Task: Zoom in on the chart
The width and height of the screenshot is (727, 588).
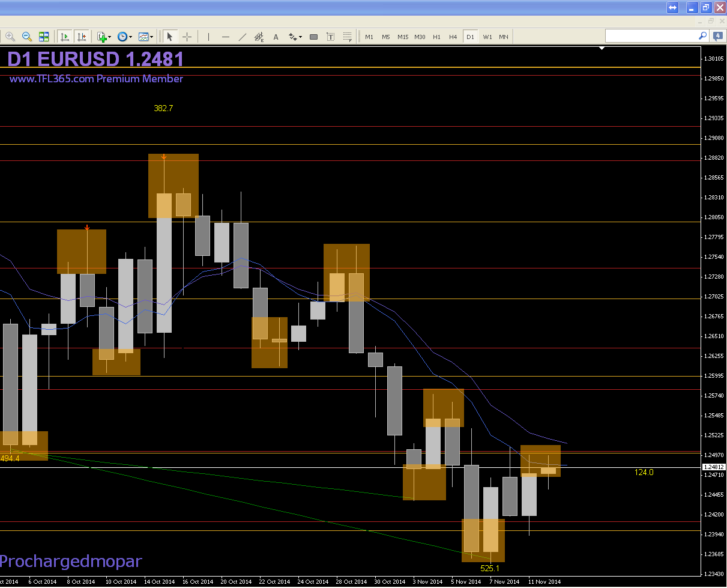Action: pyautogui.click(x=10, y=37)
